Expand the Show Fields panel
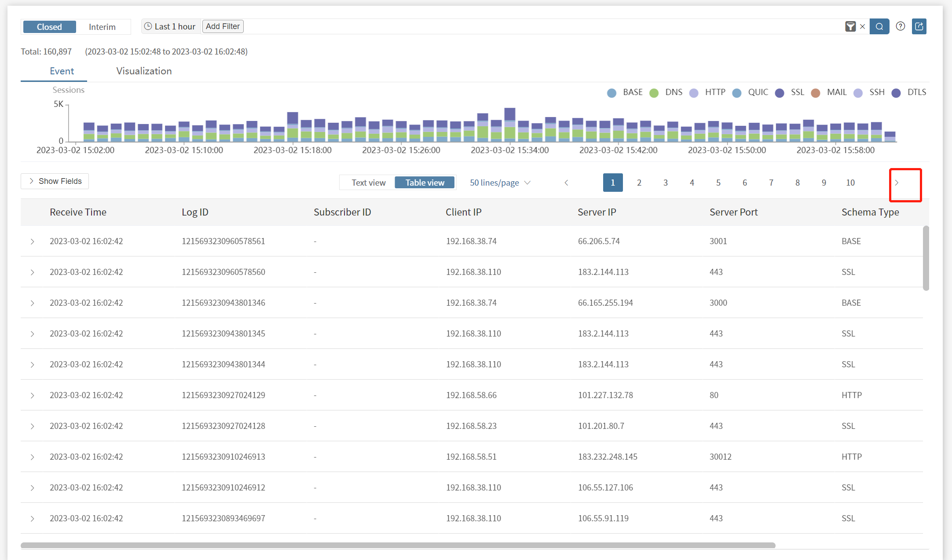This screenshot has height=560, width=952. [x=55, y=181]
